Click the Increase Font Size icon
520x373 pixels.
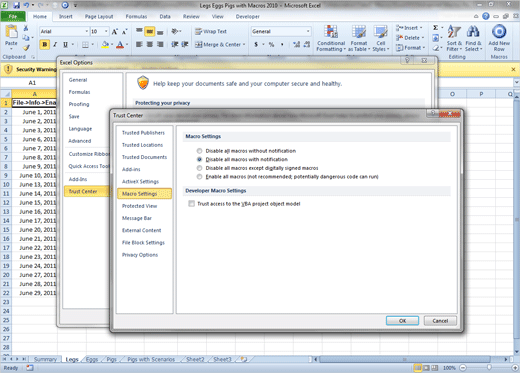click(x=115, y=31)
